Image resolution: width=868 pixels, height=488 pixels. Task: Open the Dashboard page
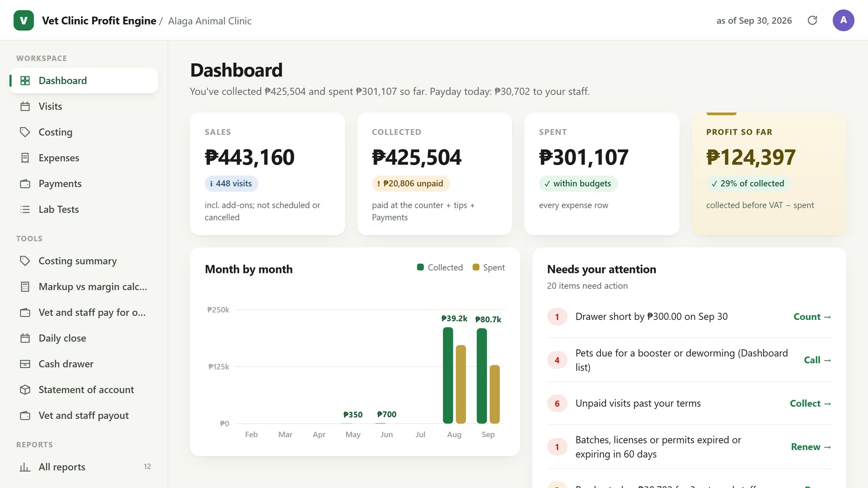(x=84, y=80)
